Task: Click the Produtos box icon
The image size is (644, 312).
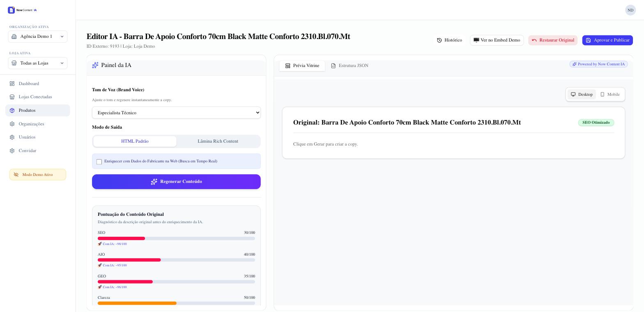Action: pos(12,111)
